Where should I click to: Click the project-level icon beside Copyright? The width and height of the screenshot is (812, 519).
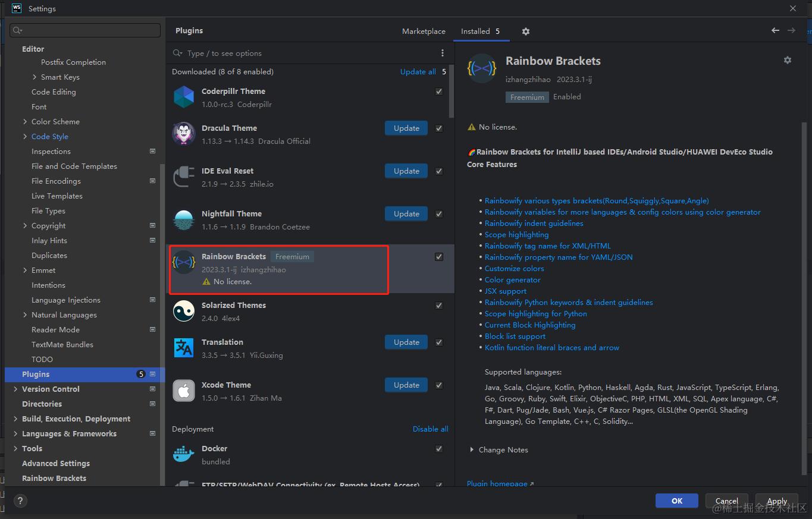[153, 225]
